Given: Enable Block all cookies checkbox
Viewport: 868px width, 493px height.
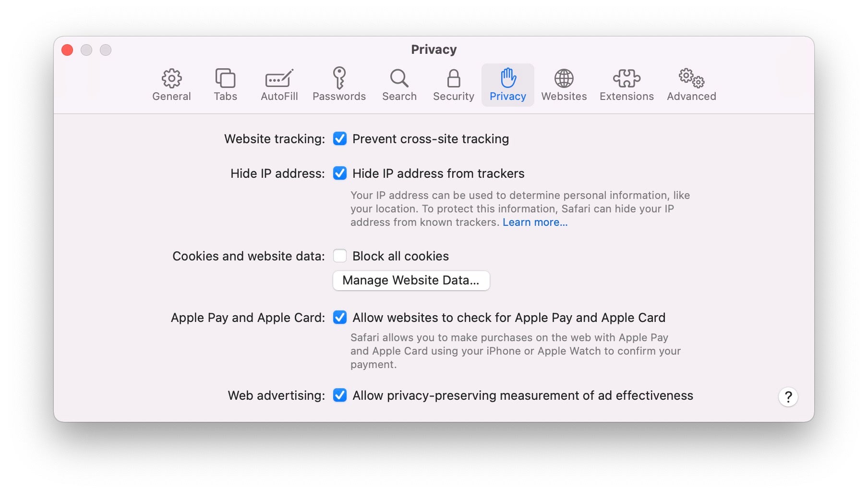Looking at the screenshot, I should [340, 256].
